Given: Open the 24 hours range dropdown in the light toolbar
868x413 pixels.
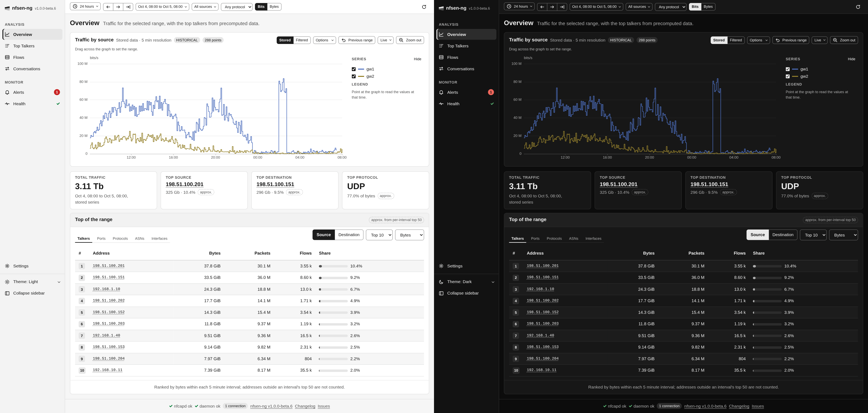Looking at the screenshot, I should (x=85, y=6).
